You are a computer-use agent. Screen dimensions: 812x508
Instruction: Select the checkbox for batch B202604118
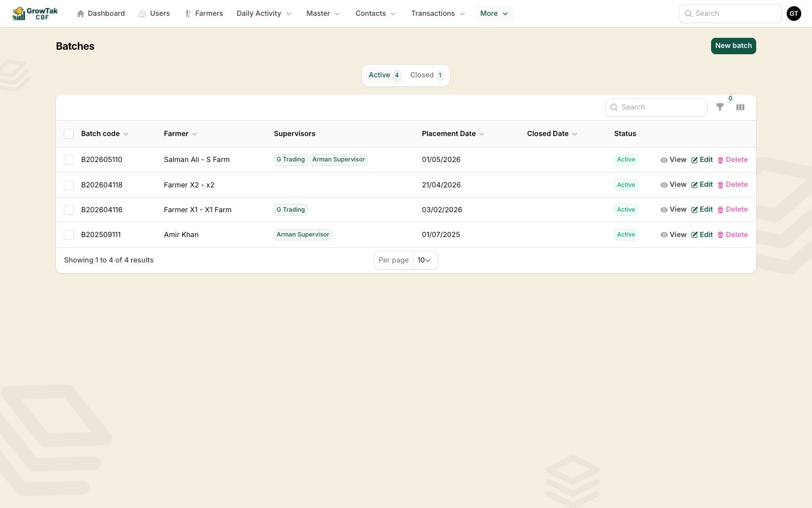pyautogui.click(x=69, y=185)
